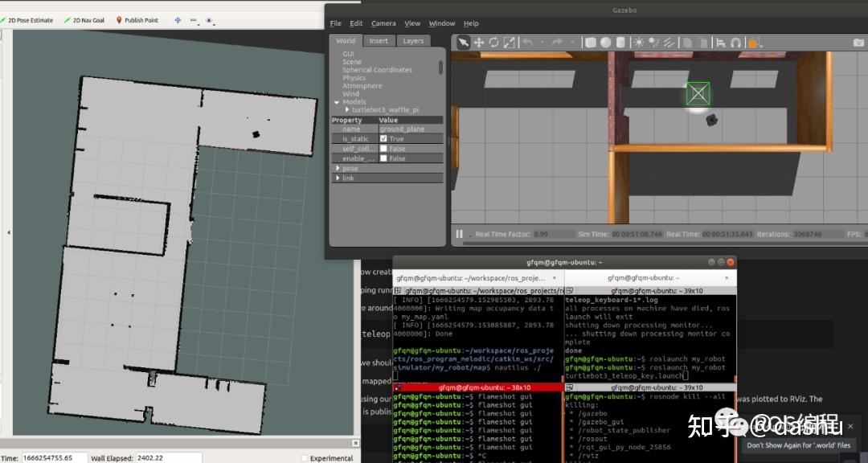This screenshot has width=868, height=463.
Task: Click the Publish Point tool in RViz
Action: click(x=137, y=20)
